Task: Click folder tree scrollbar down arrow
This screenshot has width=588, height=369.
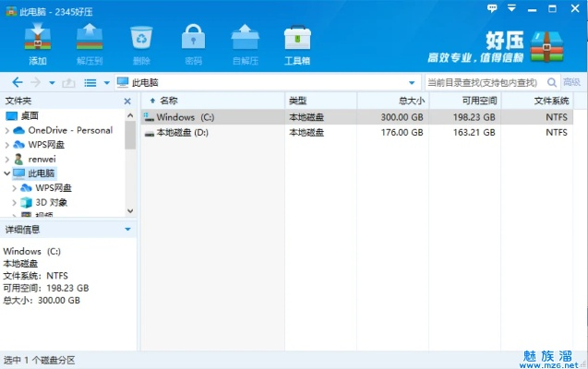Action: (x=130, y=211)
